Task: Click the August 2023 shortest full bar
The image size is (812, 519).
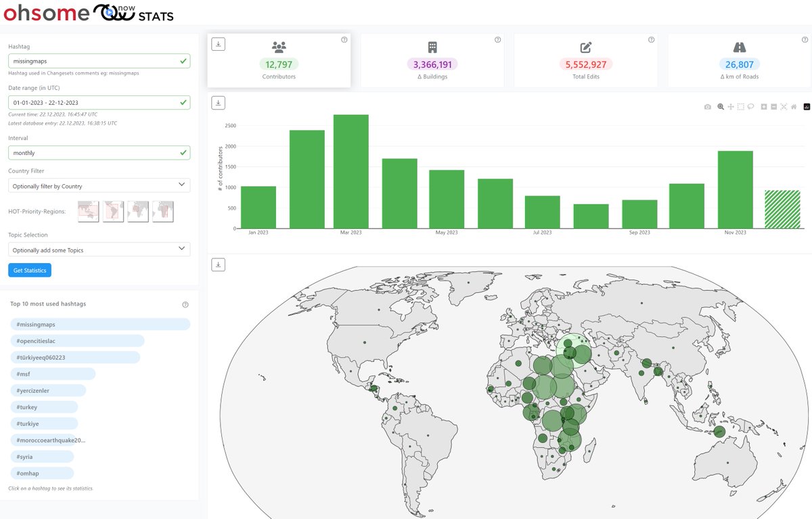Action: click(591, 216)
